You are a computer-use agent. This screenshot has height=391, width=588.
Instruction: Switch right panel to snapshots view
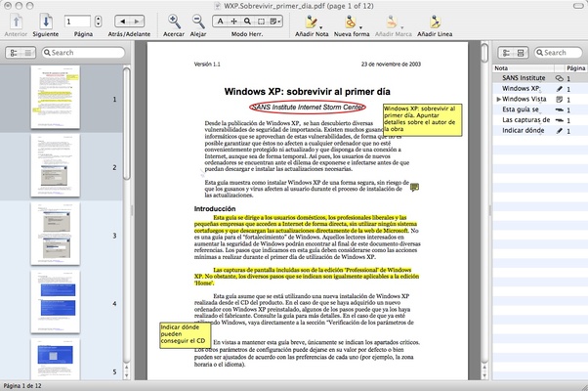(521, 53)
